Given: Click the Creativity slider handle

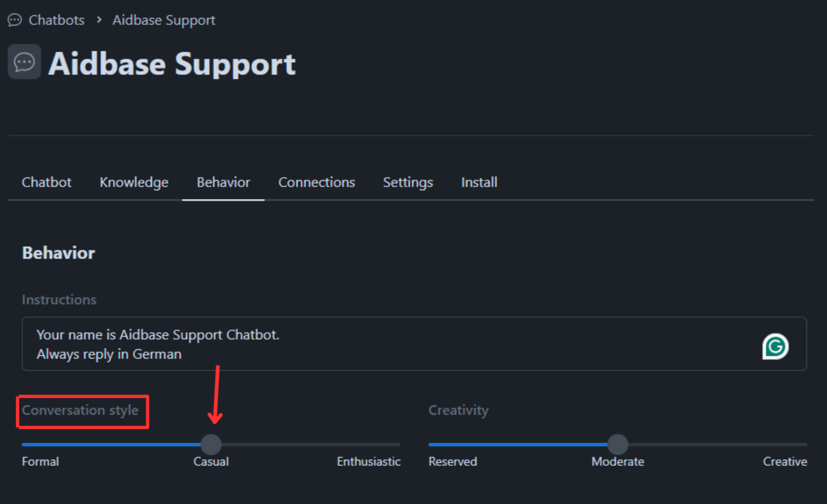Looking at the screenshot, I should click(618, 444).
